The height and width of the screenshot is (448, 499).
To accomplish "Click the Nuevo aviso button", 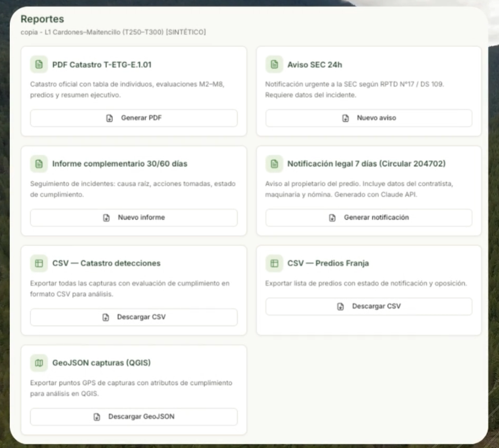I will coord(369,118).
